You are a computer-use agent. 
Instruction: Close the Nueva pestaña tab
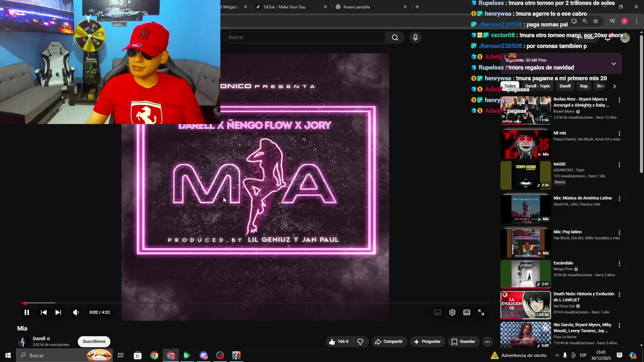click(x=405, y=7)
